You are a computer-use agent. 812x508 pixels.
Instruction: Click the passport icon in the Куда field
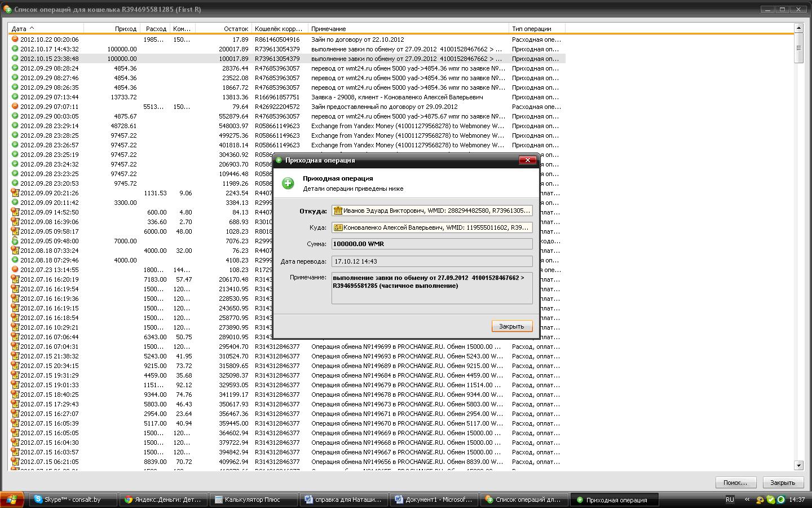338,227
